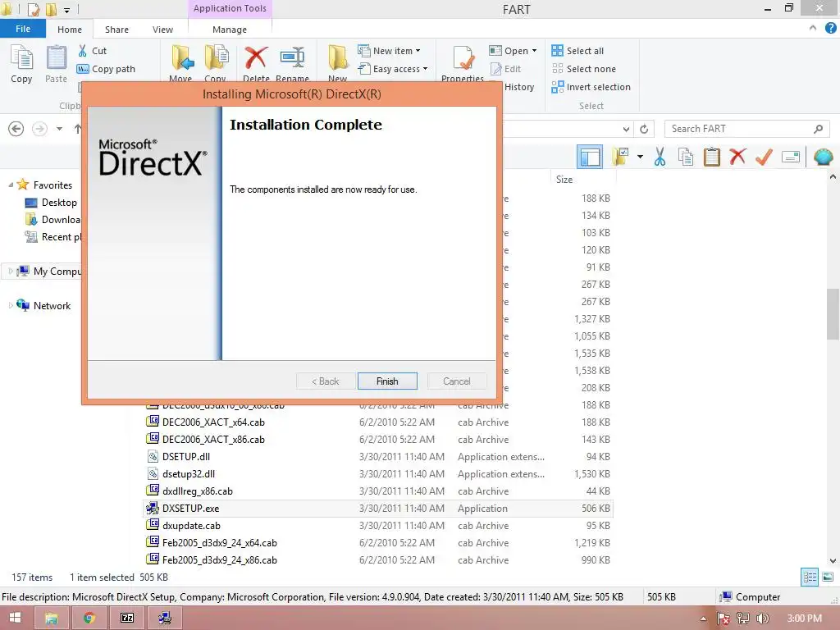The image size is (840, 630).
Task: Click the scissors Cut toolbar icon
Action: coord(660,157)
